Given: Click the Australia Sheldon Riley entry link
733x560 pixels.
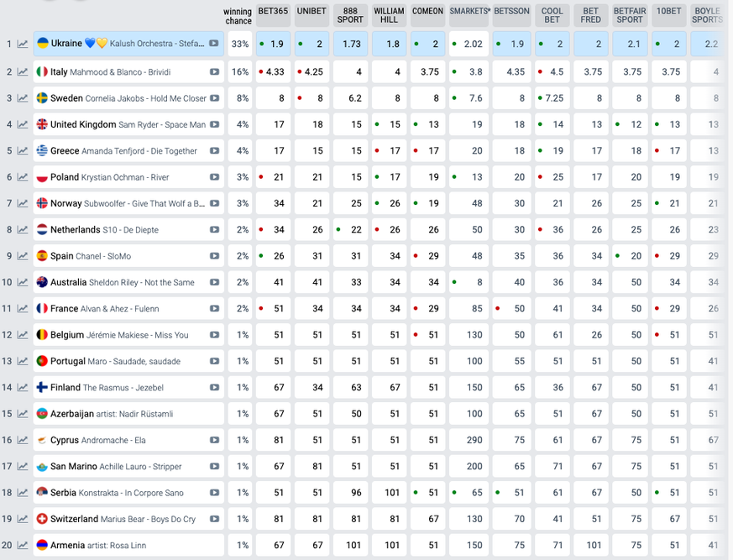Looking at the screenshot, I should (122, 283).
